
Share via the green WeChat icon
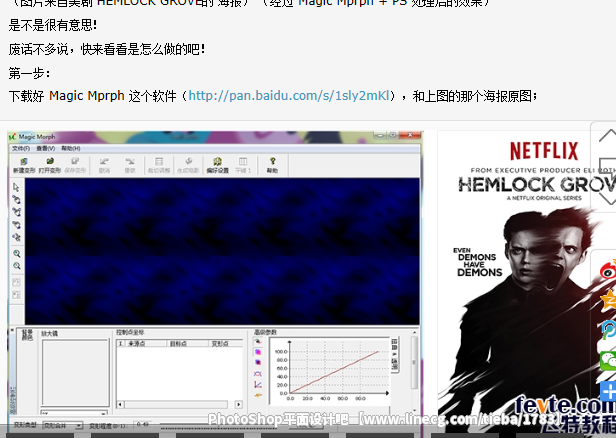point(608,360)
